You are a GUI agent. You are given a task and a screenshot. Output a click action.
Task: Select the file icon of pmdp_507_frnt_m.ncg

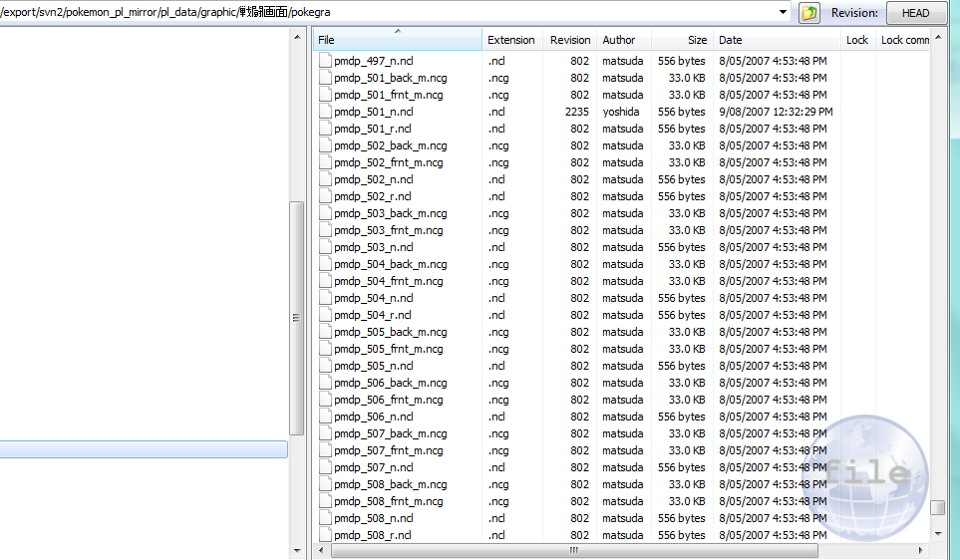pos(325,450)
